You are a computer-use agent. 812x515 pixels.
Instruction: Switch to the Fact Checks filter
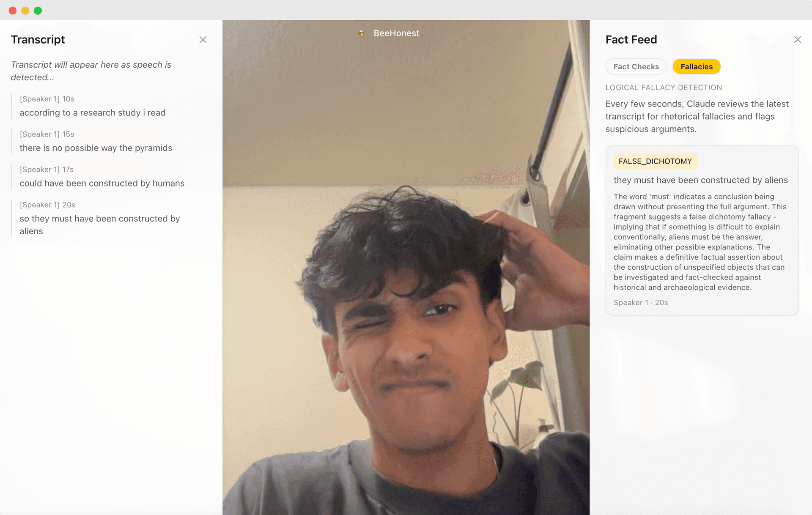[636, 66]
